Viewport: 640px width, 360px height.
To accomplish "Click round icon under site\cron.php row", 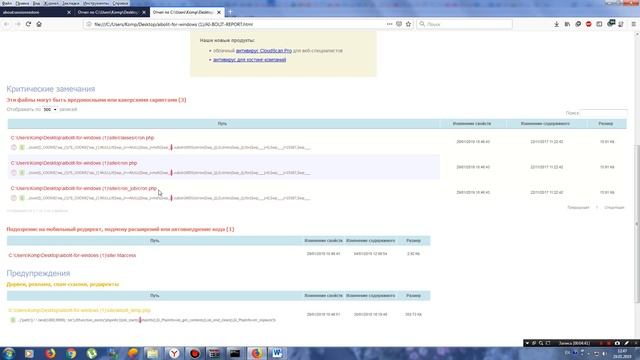I will click(x=14, y=173).
